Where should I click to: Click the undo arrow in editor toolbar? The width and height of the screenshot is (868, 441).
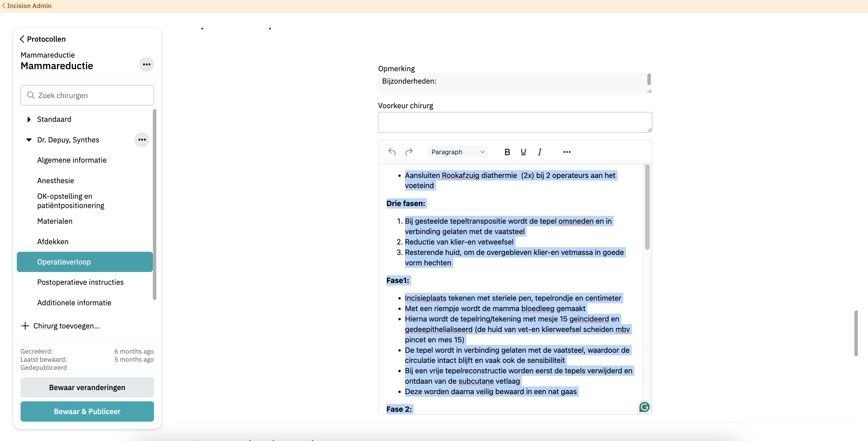coord(392,152)
